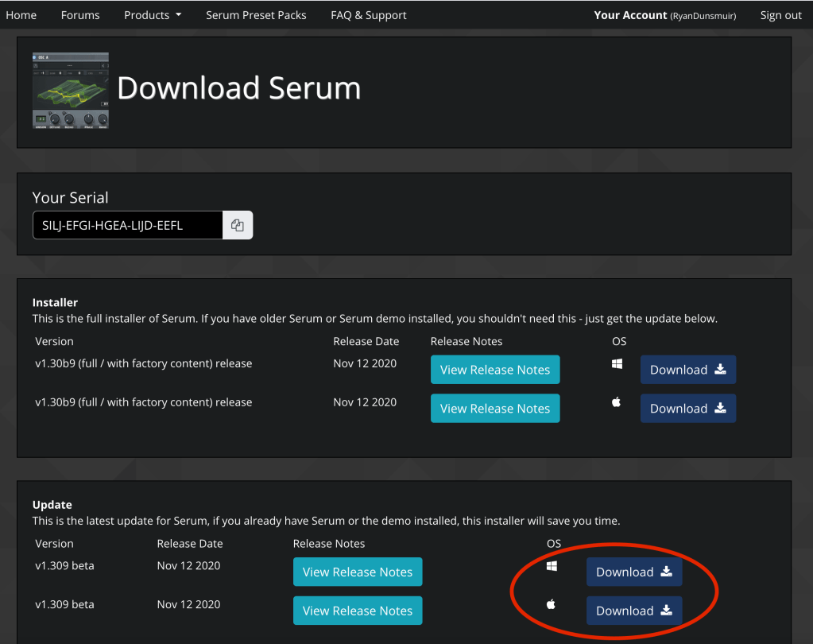Click the Windows logo in Installer section
813x644 pixels.
point(616,364)
